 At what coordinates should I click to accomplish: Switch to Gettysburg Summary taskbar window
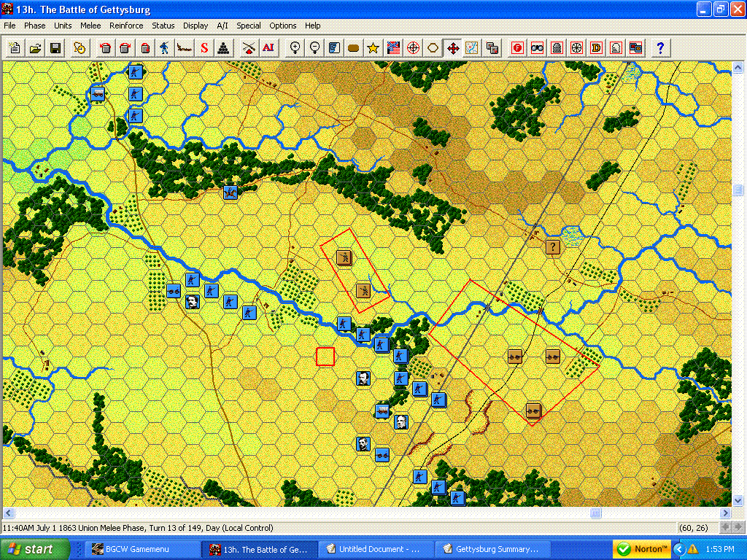[x=491, y=549]
